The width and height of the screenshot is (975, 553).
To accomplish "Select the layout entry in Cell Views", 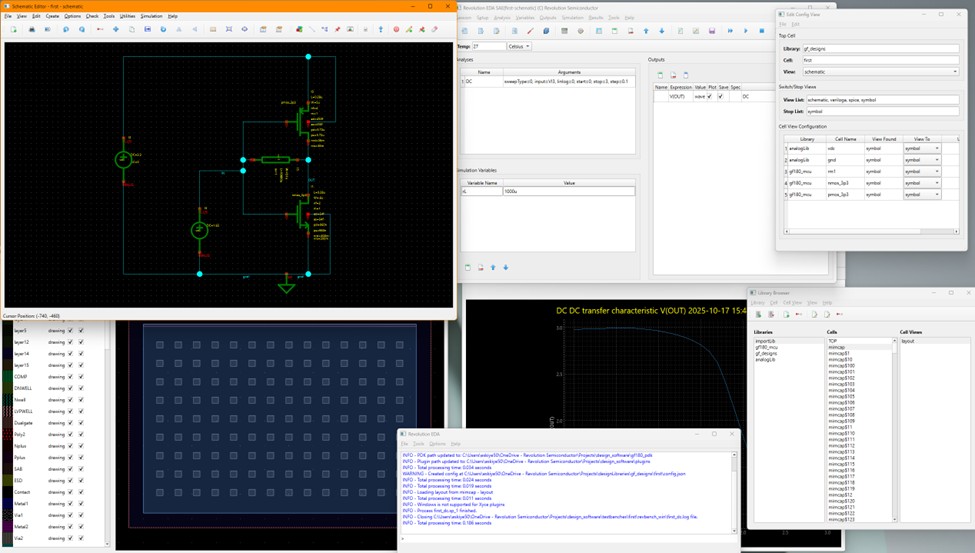I will click(x=909, y=341).
